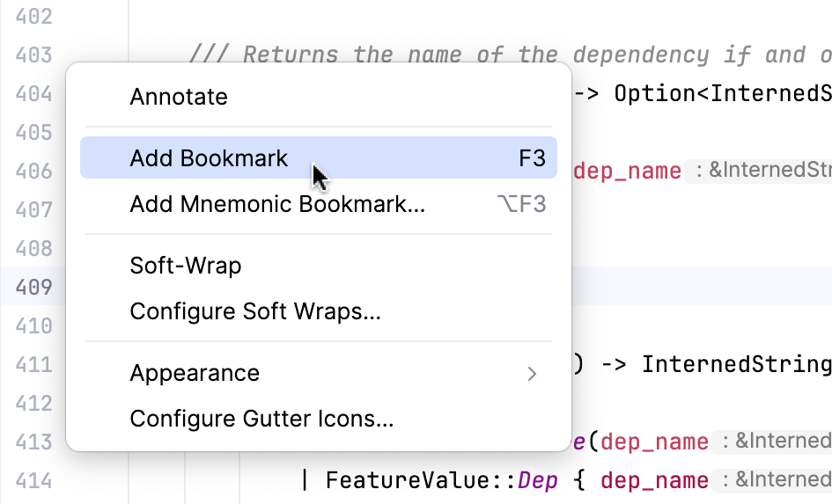Screen dimensions: 832x504
Task: Open Configure Soft Wraps... settings
Action: point(254,311)
